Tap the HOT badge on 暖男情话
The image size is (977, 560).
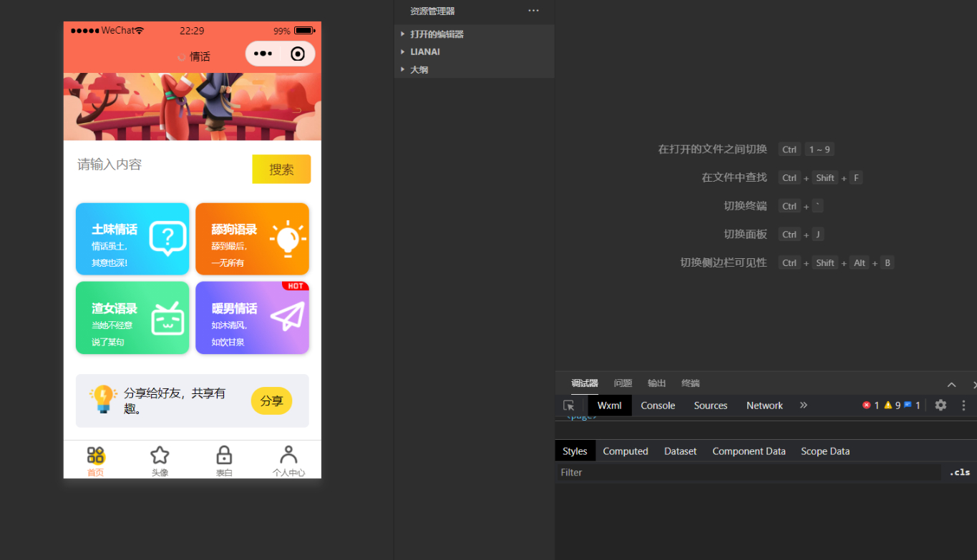[x=295, y=286]
